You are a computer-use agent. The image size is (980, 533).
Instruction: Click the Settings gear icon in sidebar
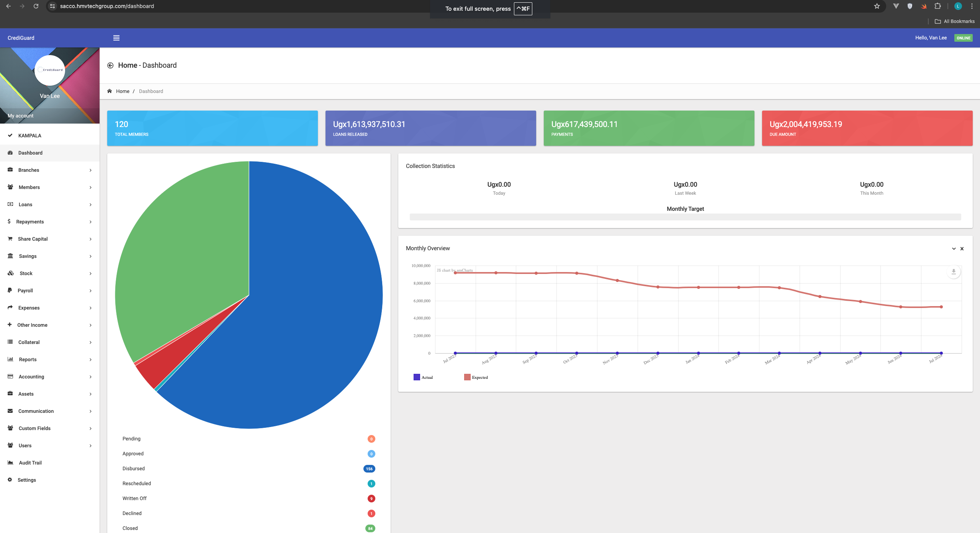point(10,480)
